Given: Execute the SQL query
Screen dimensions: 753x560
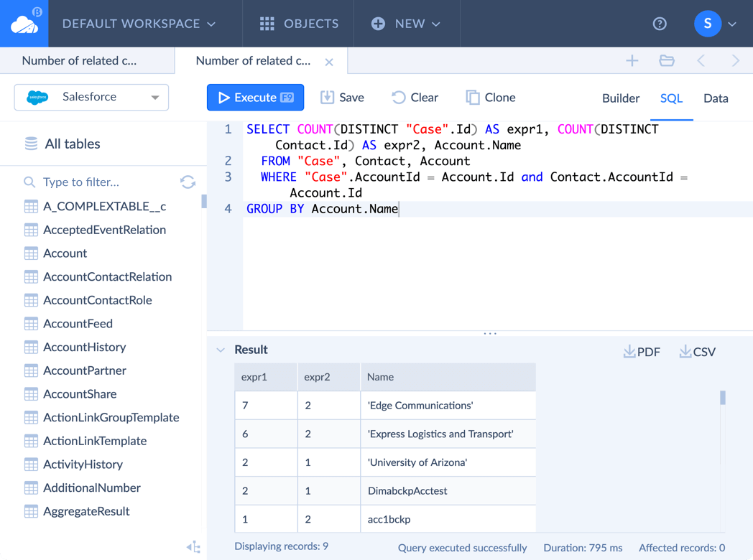Looking at the screenshot, I should (x=255, y=97).
